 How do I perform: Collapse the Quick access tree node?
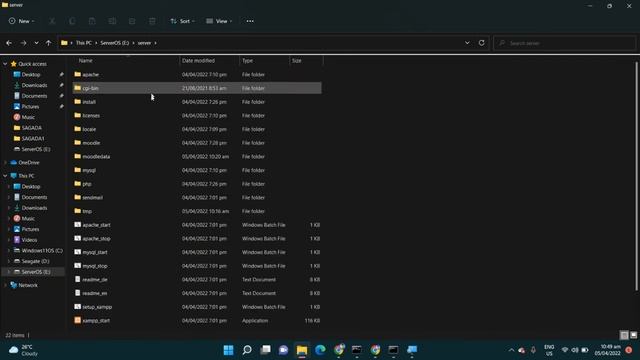[5, 64]
